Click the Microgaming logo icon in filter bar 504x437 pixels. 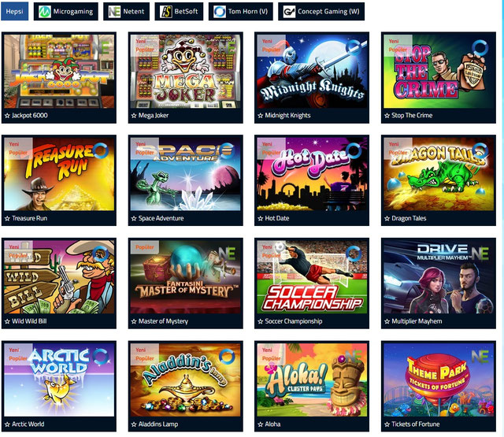pyautogui.click(x=45, y=12)
